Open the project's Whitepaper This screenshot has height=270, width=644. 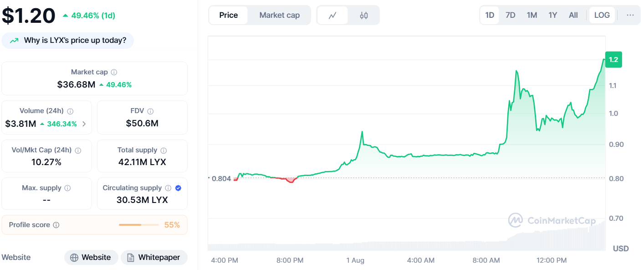154,257
